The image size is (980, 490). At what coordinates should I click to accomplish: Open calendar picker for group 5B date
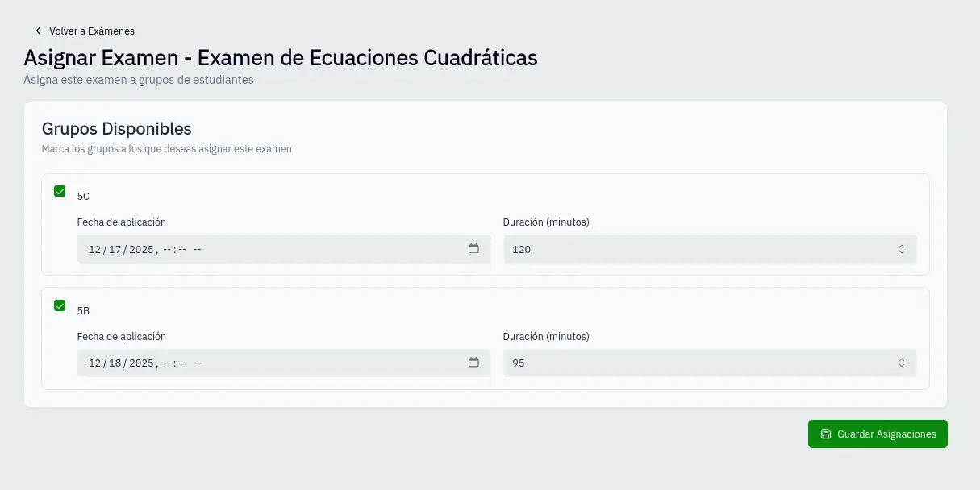tap(473, 363)
